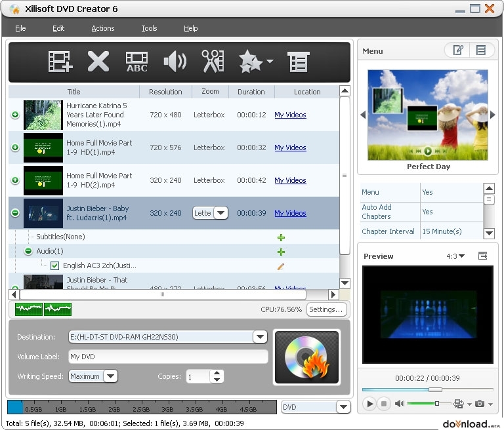Click the chapter list toolbar icon
The image size is (504, 430).
point(299,62)
